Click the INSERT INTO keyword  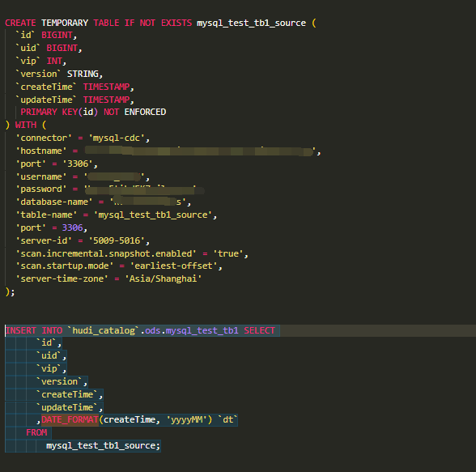34,330
